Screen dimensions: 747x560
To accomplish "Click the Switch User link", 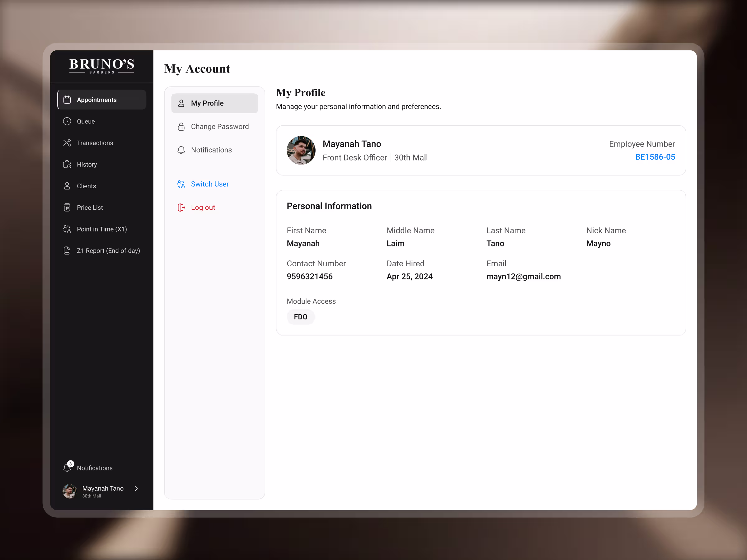I will click(x=210, y=184).
